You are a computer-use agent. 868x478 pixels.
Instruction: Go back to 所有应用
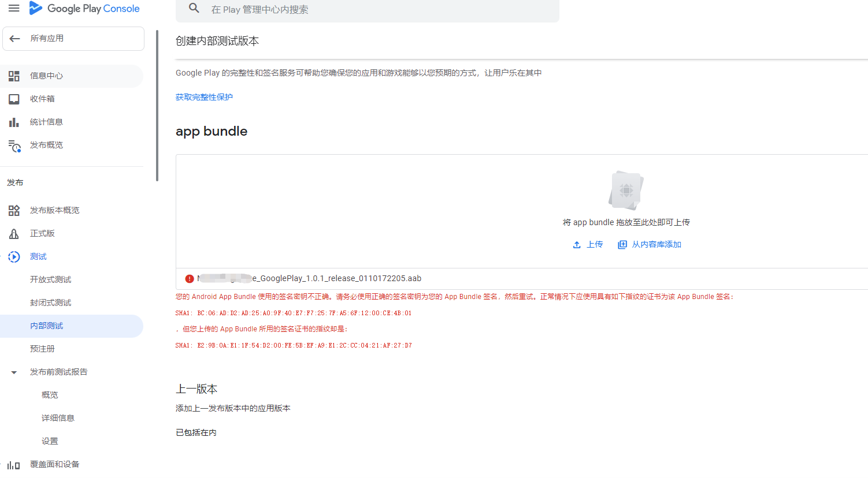[73, 39]
